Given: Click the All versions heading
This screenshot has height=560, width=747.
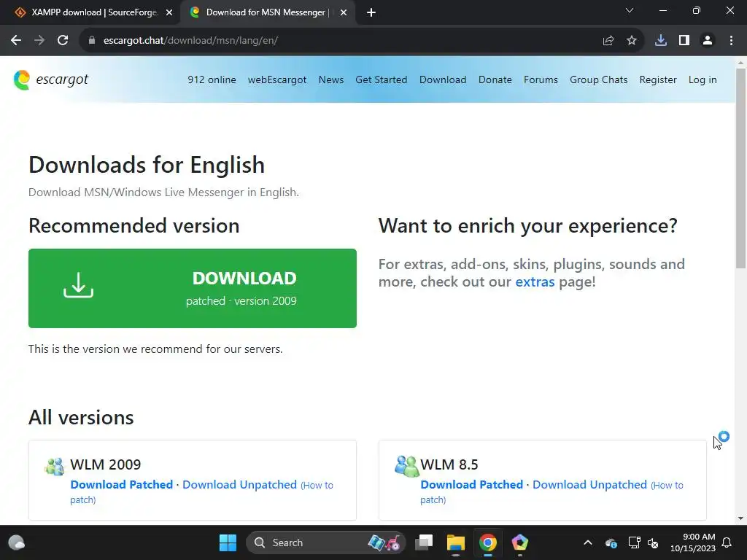Looking at the screenshot, I should [x=81, y=418].
